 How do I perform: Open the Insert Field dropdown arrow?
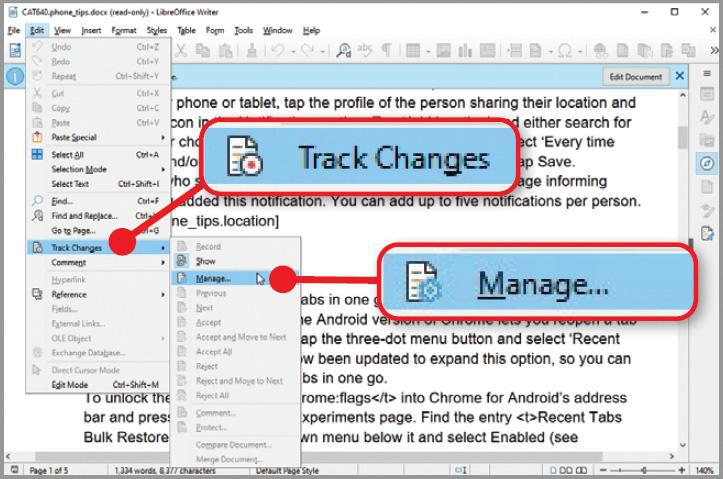tap(551, 51)
